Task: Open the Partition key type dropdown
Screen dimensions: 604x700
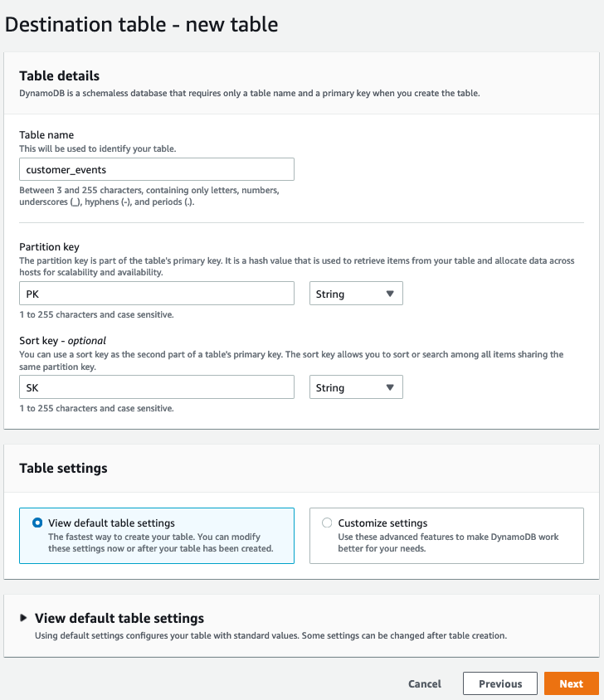Action: click(355, 294)
